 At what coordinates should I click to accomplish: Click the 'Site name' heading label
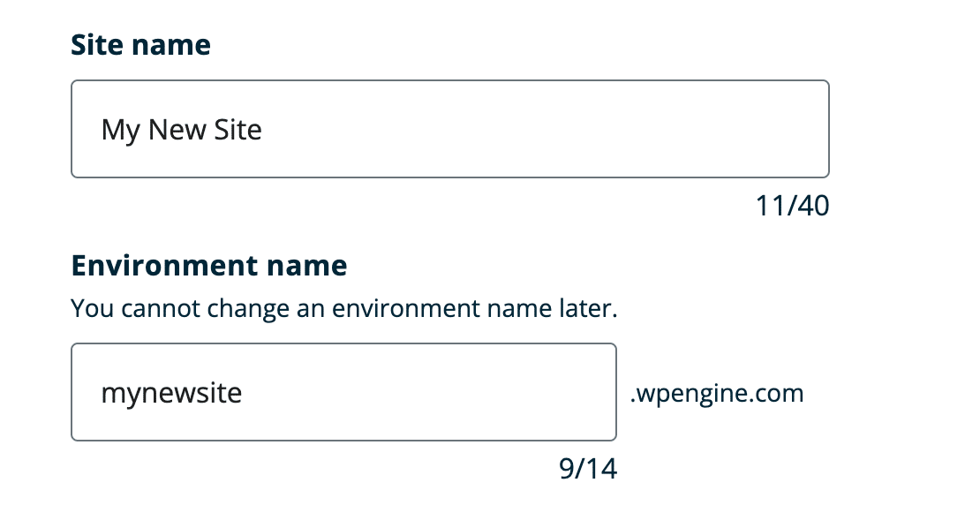click(x=141, y=44)
